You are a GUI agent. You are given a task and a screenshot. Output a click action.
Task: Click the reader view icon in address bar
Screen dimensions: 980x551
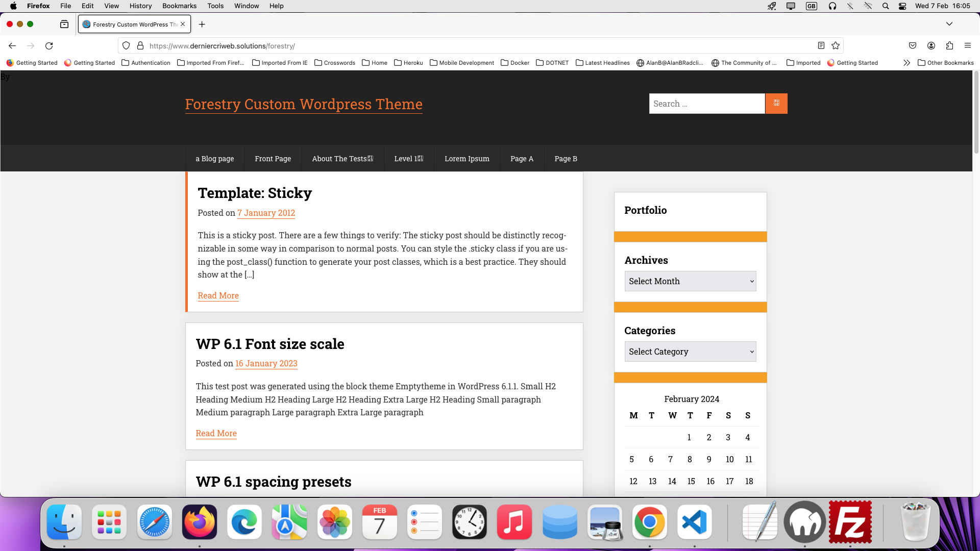pos(821,45)
